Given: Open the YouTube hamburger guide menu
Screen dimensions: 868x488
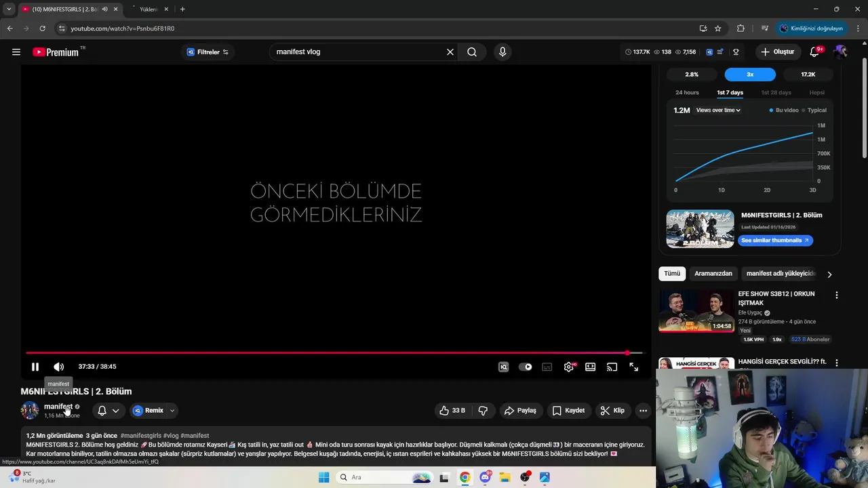Looking at the screenshot, I should (16, 52).
